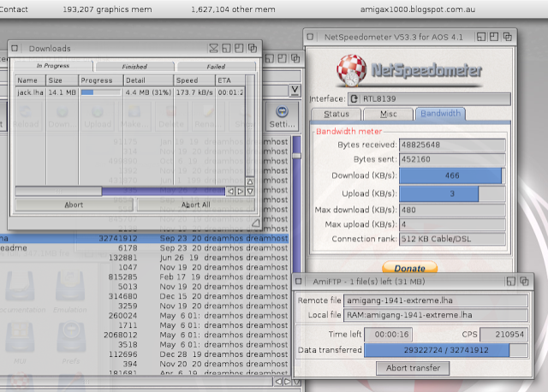Screen dimensions: 548x392
Task: Select the file row with size 815285
Action: coord(144,277)
